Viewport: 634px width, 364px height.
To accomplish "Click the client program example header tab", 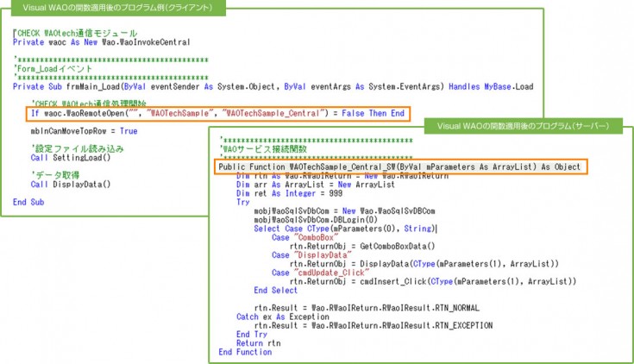I will [x=114, y=8].
